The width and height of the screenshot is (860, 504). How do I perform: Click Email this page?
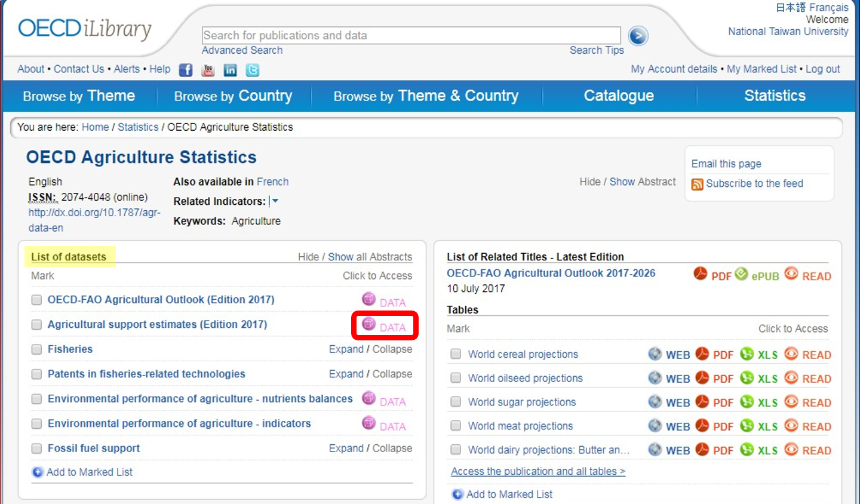click(x=726, y=164)
